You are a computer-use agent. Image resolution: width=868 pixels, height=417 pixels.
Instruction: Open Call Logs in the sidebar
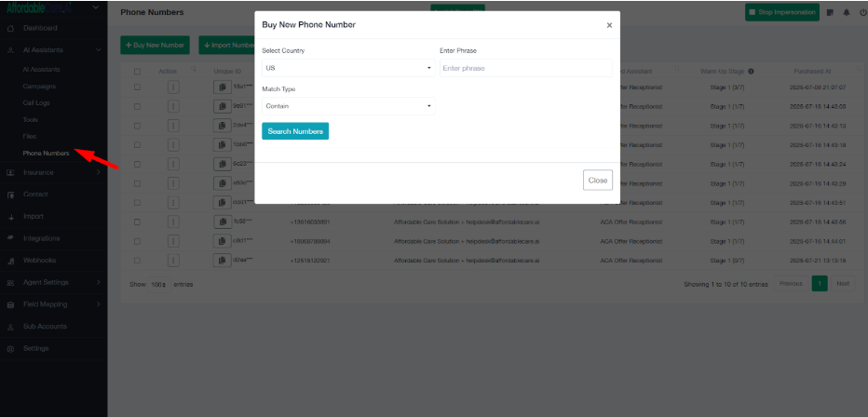pyautogui.click(x=38, y=102)
